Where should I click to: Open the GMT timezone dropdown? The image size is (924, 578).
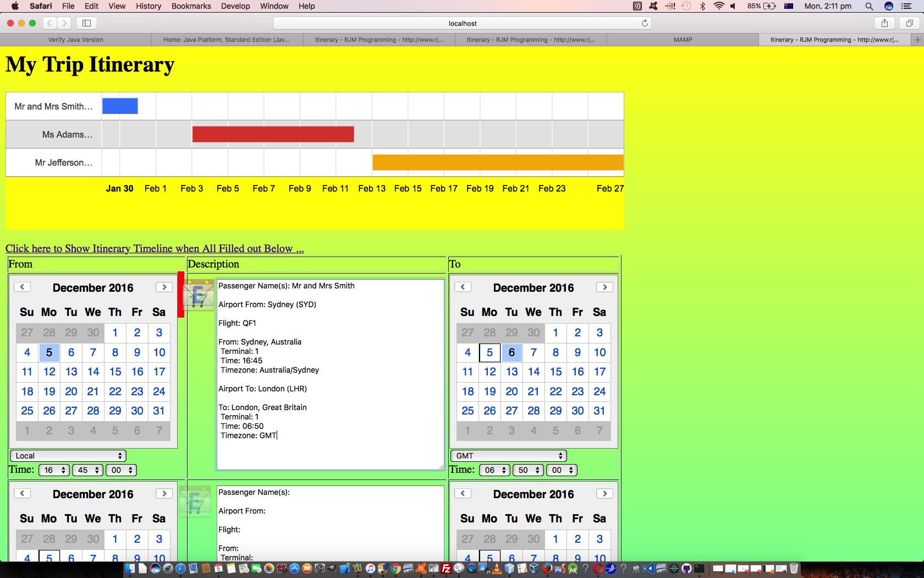[509, 456]
